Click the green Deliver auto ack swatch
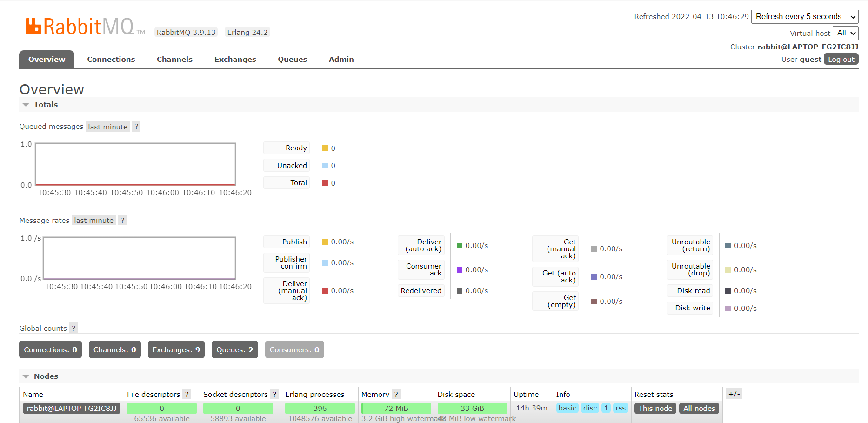The width and height of the screenshot is (868, 423). point(460,246)
